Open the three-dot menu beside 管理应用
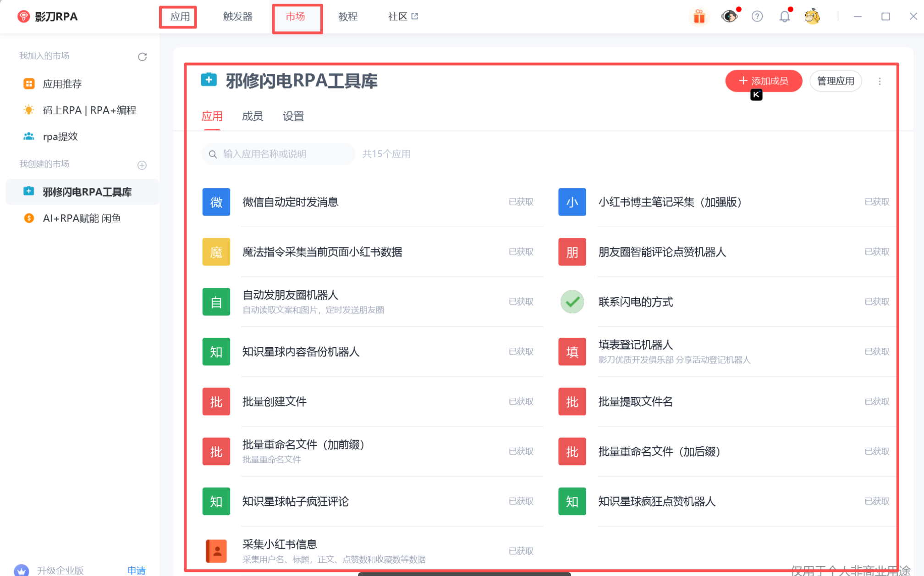924x576 pixels. pos(880,81)
